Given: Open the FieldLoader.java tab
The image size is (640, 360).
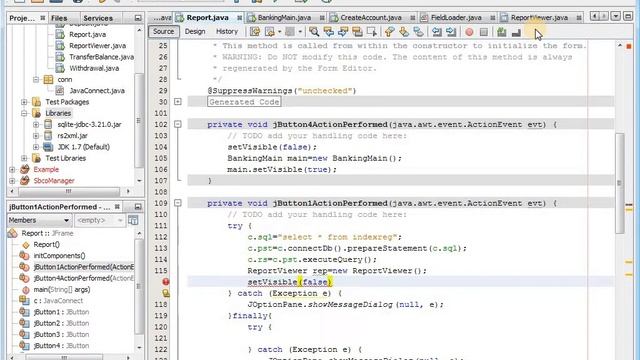Looking at the screenshot, I should click(x=456, y=18).
